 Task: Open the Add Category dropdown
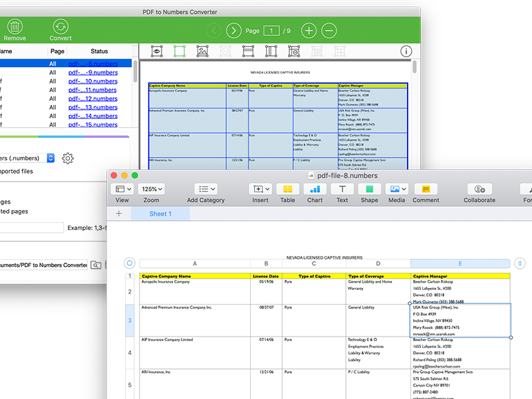point(206,189)
